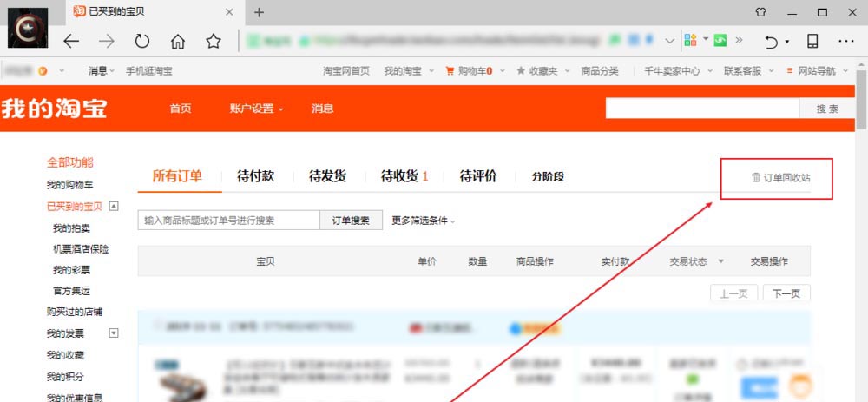Image resolution: width=868 pixels, height=402 pixels.
Task: Click the order search input box
Action: tap(228, 220)
